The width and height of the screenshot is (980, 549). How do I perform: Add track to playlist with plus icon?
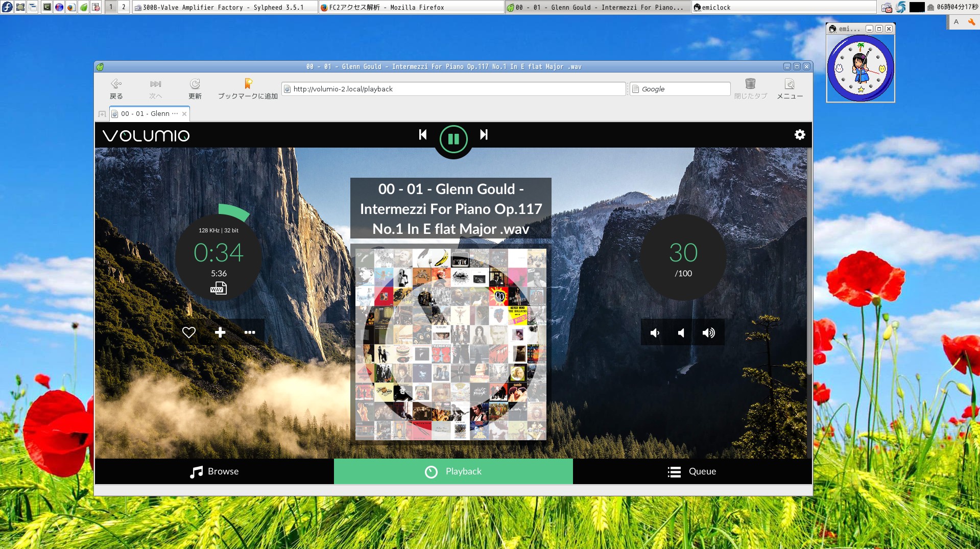tap(220, 332)
